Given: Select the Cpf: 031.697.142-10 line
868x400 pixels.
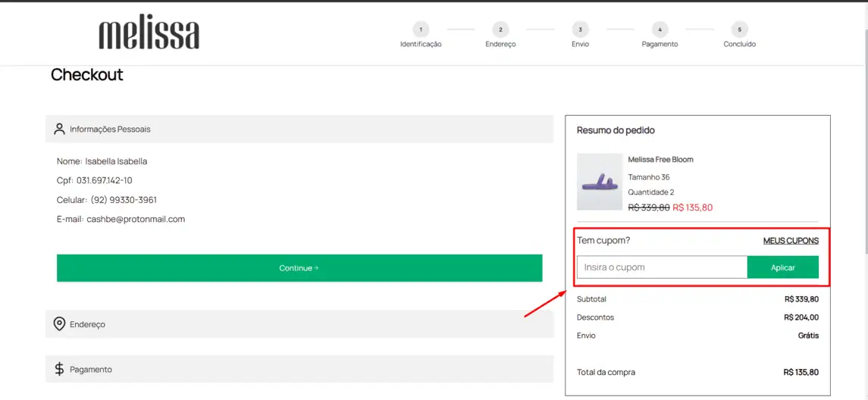Looking at the screenshot, I should [x=94, y=180].
